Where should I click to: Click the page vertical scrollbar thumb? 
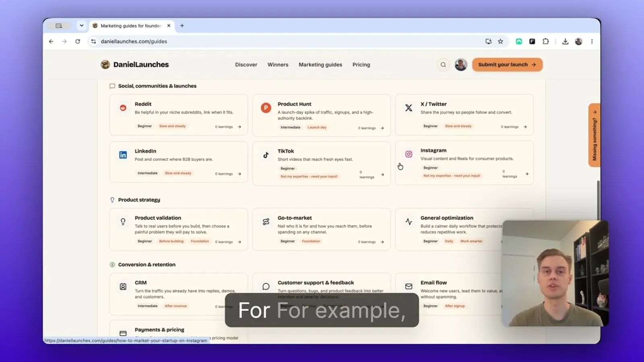[x=598, y=201]
